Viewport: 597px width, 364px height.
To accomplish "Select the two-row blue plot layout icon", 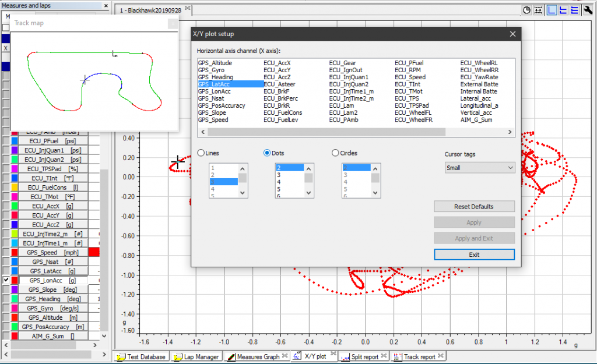I will click(x=563, y=10).
